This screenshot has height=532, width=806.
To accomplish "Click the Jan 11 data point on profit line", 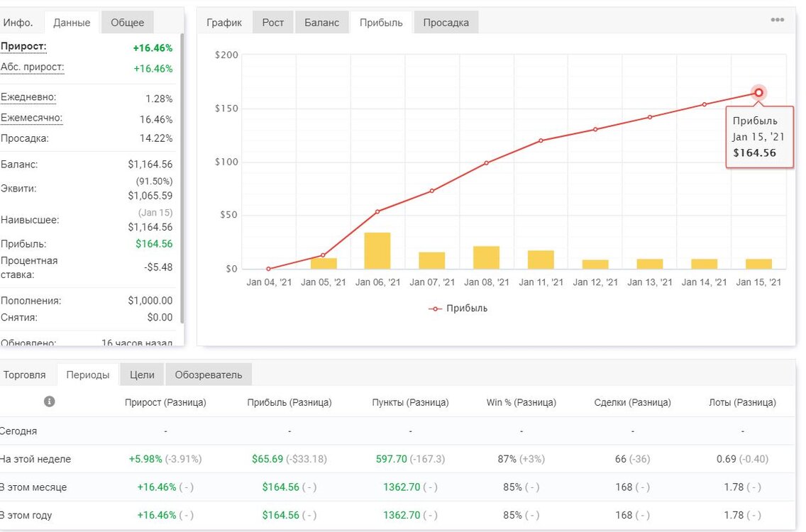I will click(541, 140).
